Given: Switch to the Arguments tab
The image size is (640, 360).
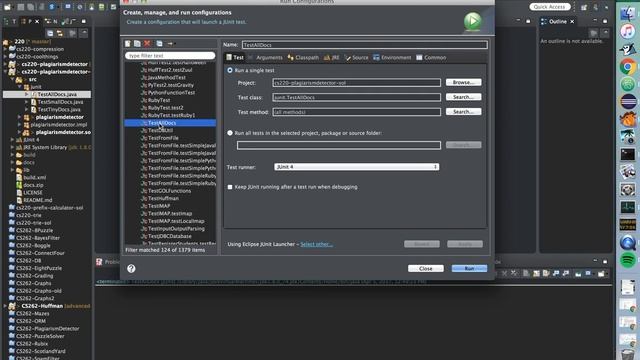Looking at the screenshot, I should [265, 58].
